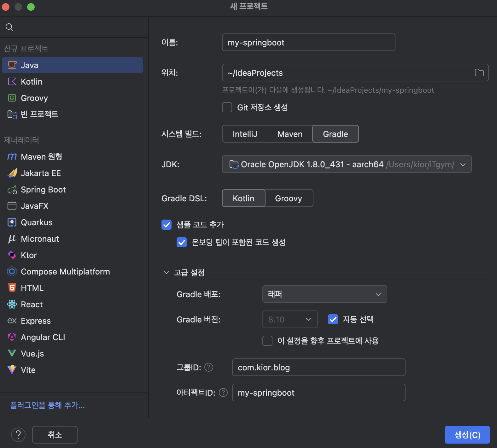Open the JDK selection dropdown
The height and width of the screenshot is (448, 497).
[347, 164]
